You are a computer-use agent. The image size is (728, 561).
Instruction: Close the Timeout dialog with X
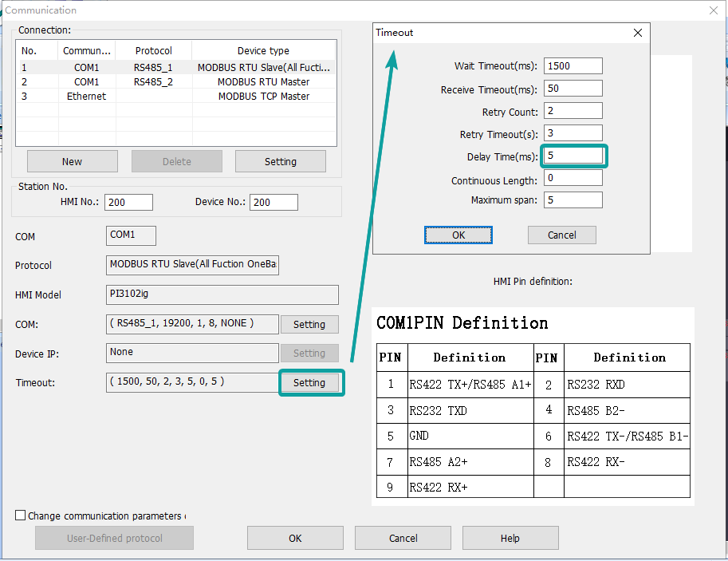tap(637, 33)
